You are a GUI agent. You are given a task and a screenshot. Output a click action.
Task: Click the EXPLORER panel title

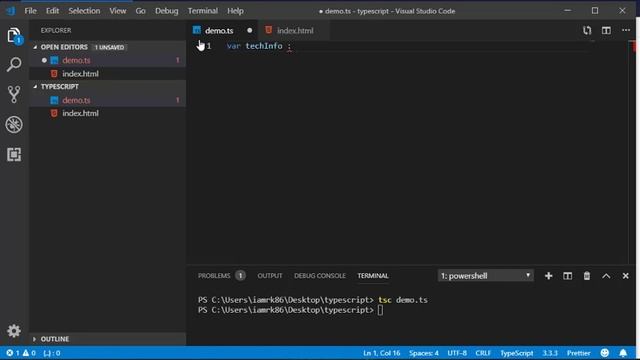(56, 31)
